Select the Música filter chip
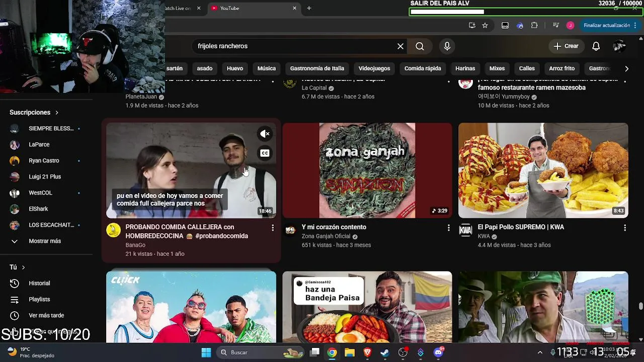The height and width of the screenshot is (362, 644). pos(266,68)
